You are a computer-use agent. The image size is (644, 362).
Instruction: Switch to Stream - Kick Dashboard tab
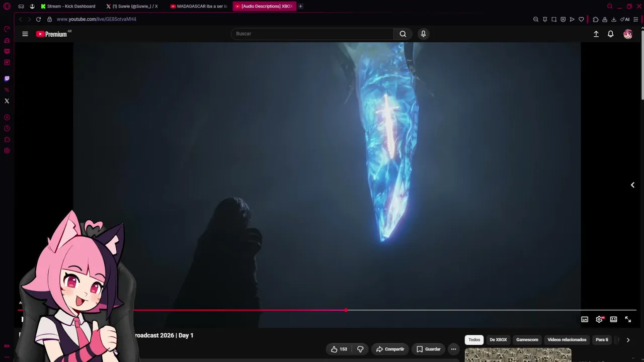coord(68,7)
